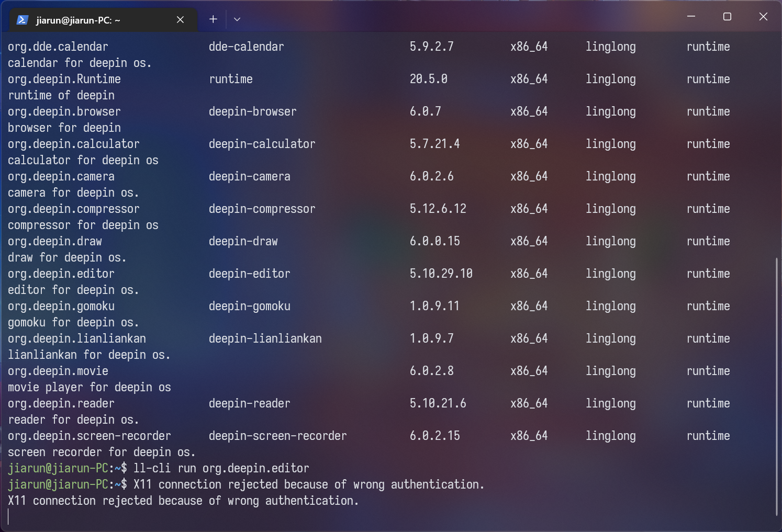This screenshot has height=532, width=782.
Task: Click version number 20.5.0
Action: pos(428,79)
